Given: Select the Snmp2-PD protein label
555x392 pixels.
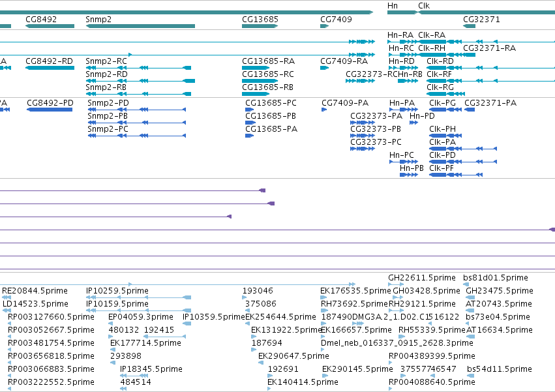Looking at the screenshot, I should coord(108,103).
